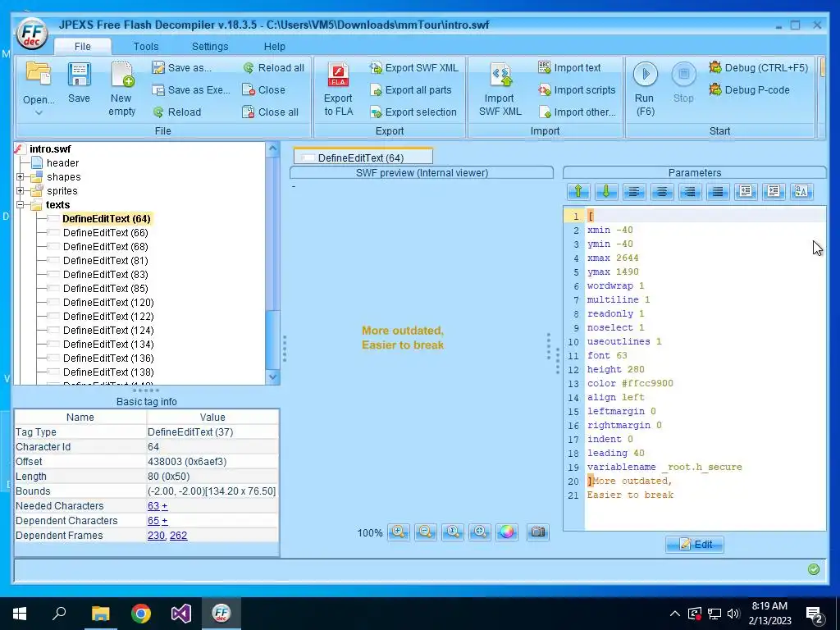Create a New empty SWF

point(122,89)
